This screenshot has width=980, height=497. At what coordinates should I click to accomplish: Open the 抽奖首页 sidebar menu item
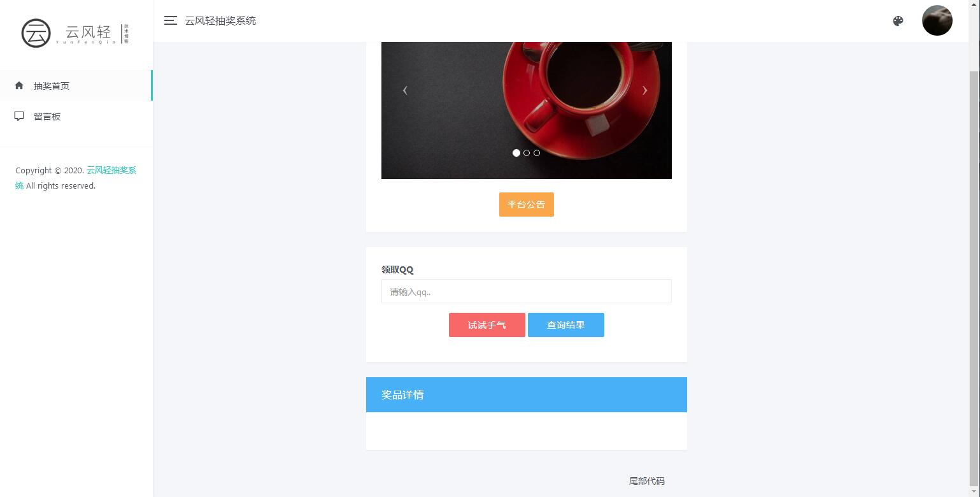point(52,85)
